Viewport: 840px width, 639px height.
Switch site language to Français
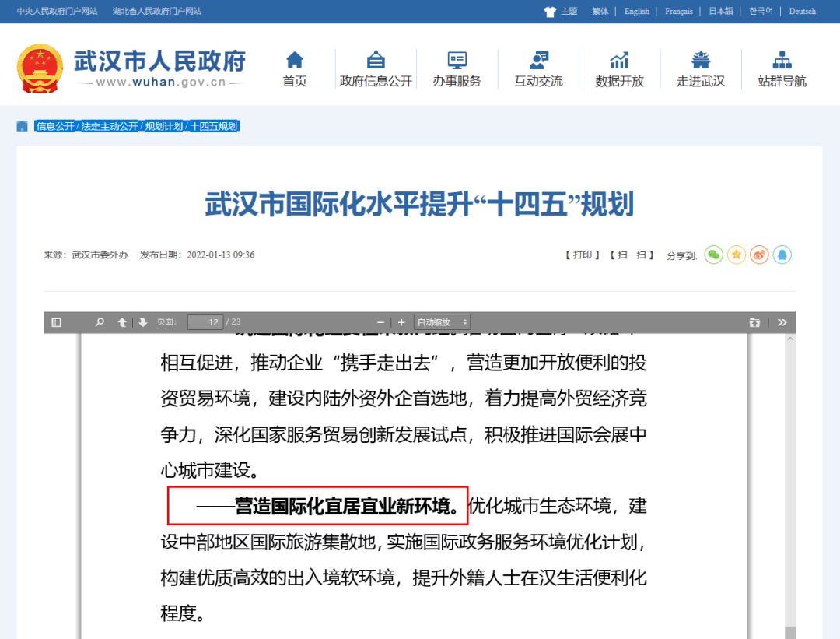(679, 11)
